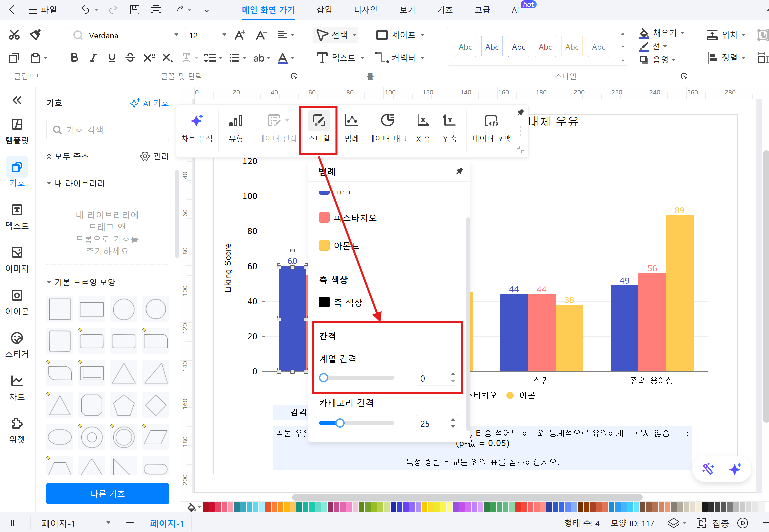Click the black 축 색상 swatch

[324, 302]
